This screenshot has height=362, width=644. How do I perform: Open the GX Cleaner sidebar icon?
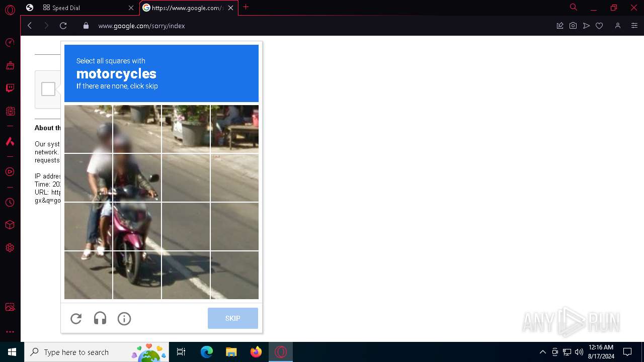10,65
